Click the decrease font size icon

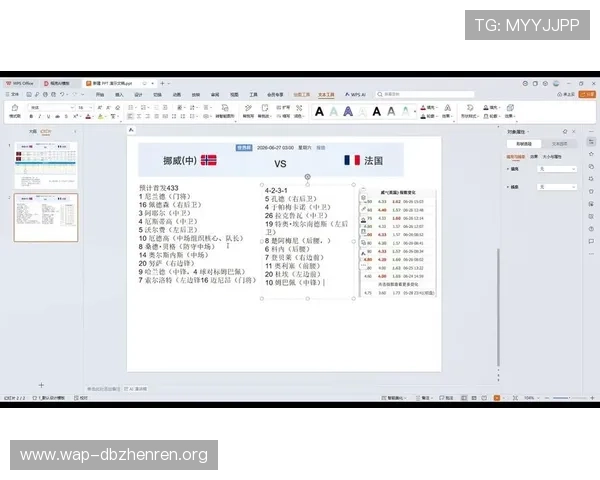click(x=108, y=108)
